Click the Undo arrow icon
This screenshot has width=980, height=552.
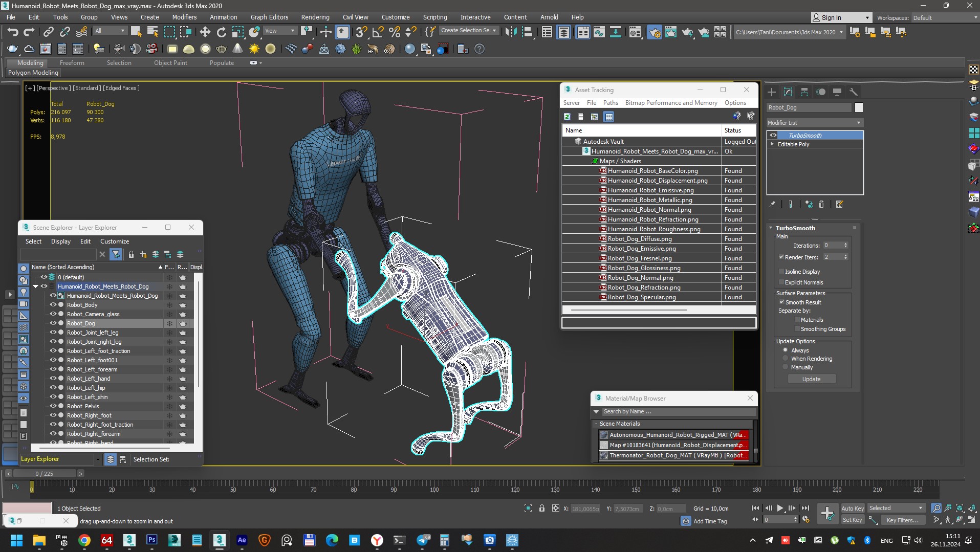(13, 32)
